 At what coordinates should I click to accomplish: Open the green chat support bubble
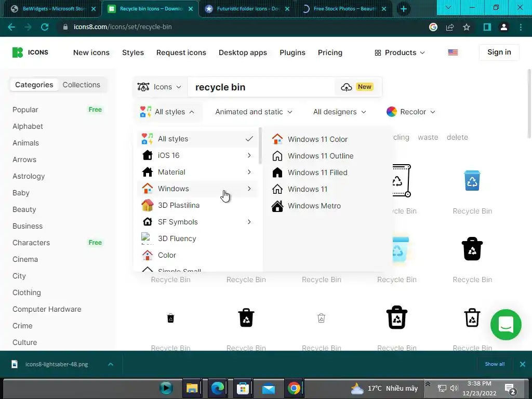point(506,325)
